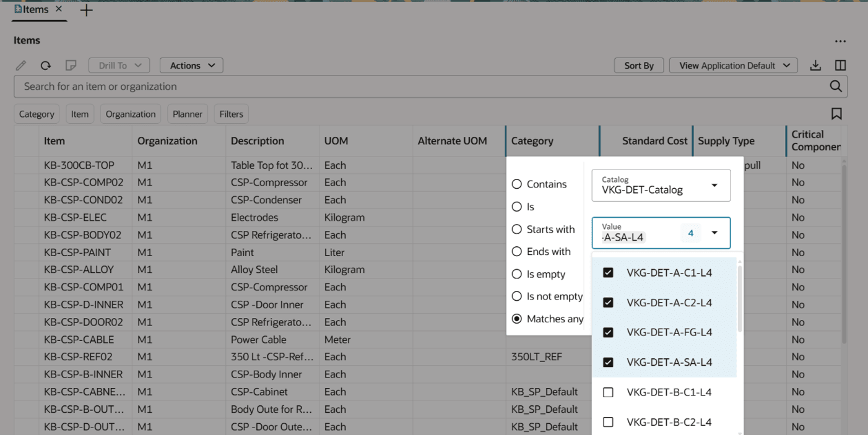
Task: Click item KB-CSP-COMP02
Action: tap(84, 183)
